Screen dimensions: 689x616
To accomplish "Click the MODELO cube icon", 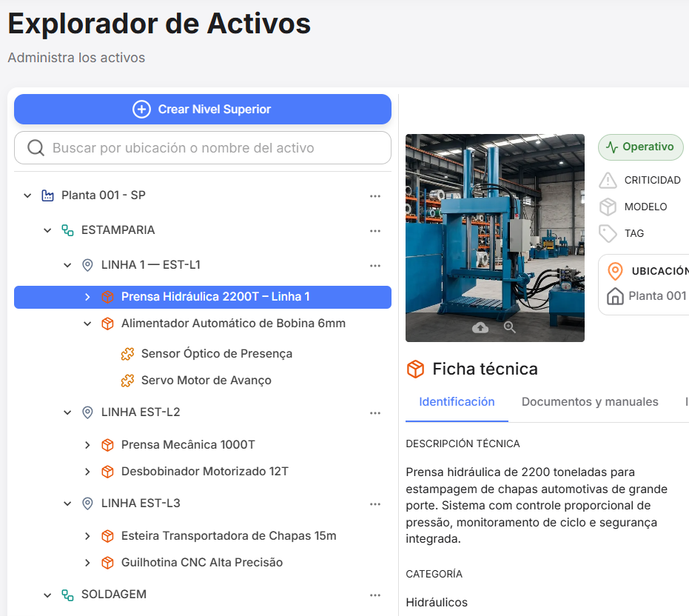I will point(608,207).
